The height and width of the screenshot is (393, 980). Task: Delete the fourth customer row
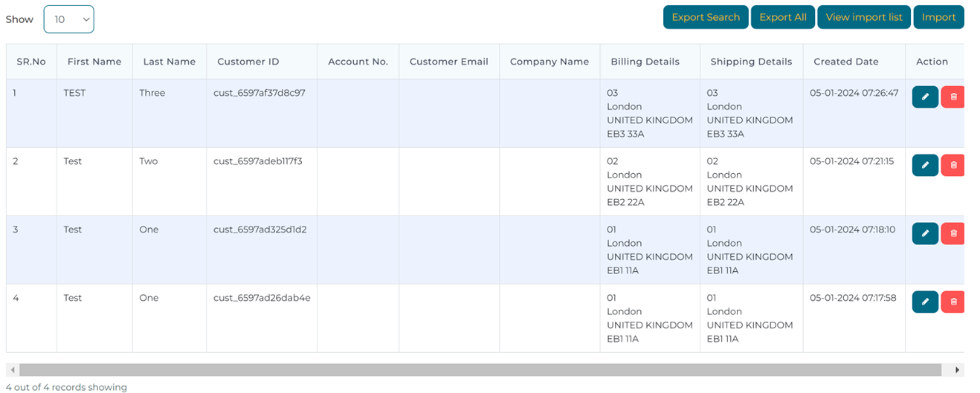point(952,302)
